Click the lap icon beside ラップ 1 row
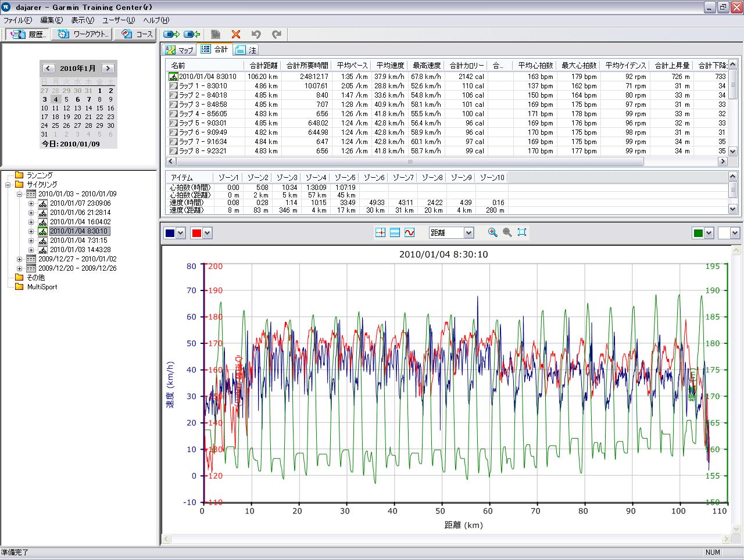 pyautogui.click(x=173, y=86)
